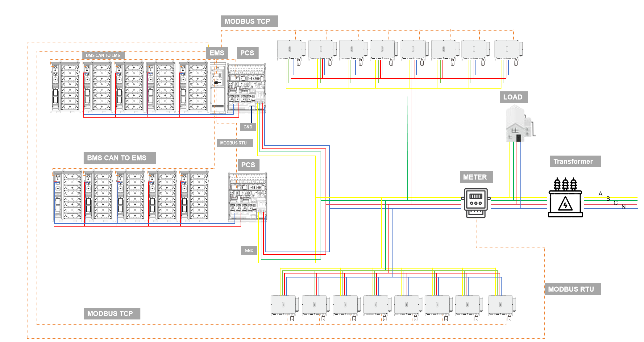Select the lower PCS cabinet above the bottom GND
Viewport: 644px width, 342px height.
tap(247, 197)
